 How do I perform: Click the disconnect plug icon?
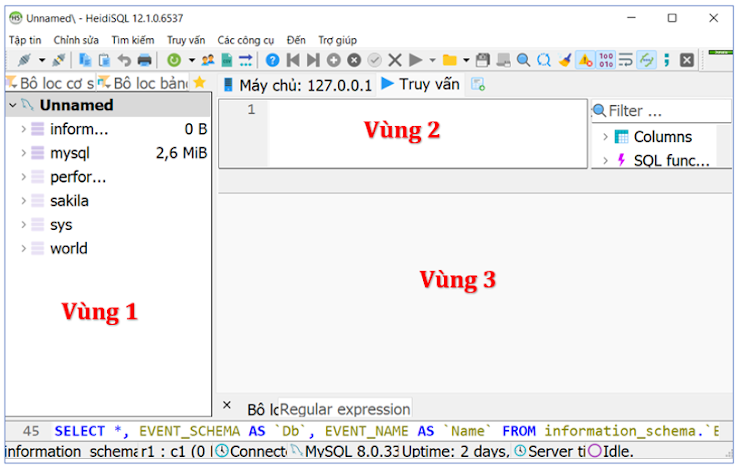[x=59, y=60]
